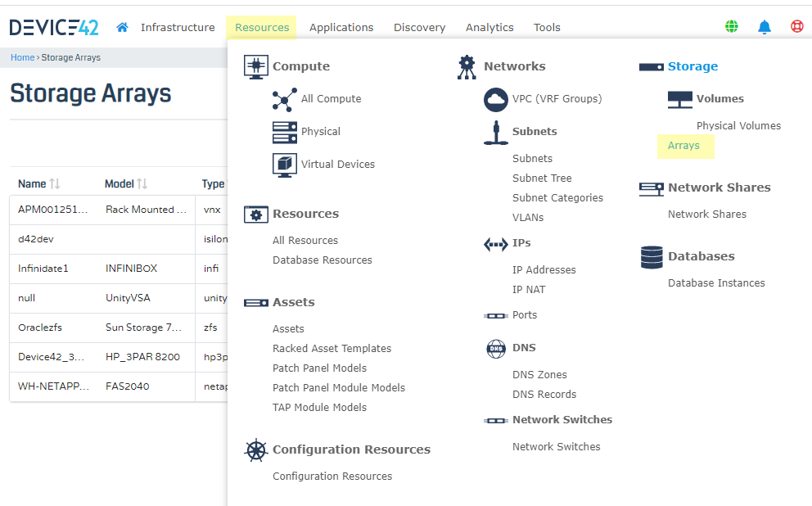This screenshot has height=506, width=812.
Task: Open the notifications bell icon
Action: [765, 27]
